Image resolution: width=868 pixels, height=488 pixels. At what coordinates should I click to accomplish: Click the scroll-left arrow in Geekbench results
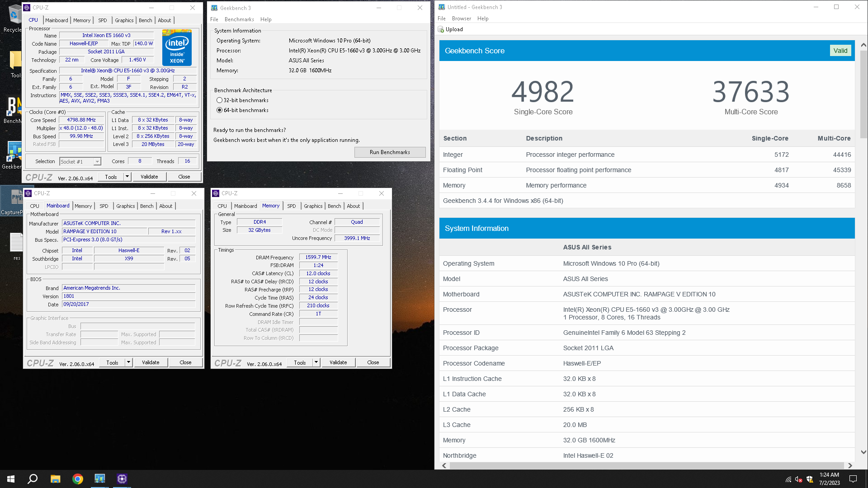(x=444, y=465)
